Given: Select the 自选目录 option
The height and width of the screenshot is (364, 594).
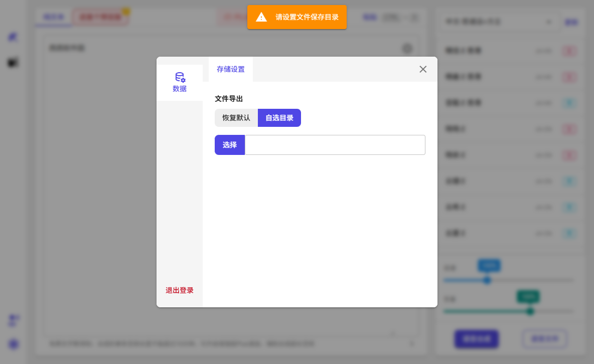Looking at the screenshot, I should click(279, 118).
